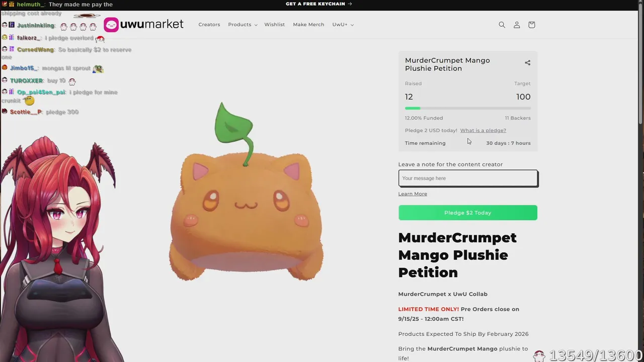Click the MurderCrumpet x UwU Collab text
The image size is (644, 362).
click(x=443, y=294)
